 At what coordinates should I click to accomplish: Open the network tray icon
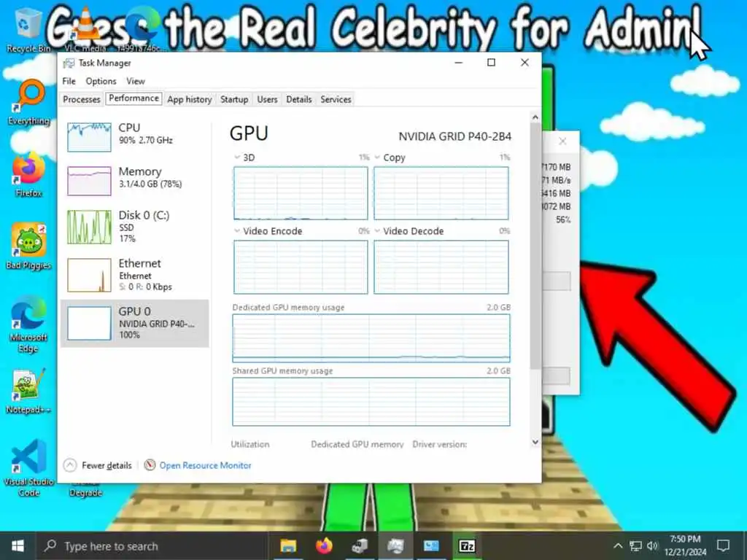click(635, 545)
